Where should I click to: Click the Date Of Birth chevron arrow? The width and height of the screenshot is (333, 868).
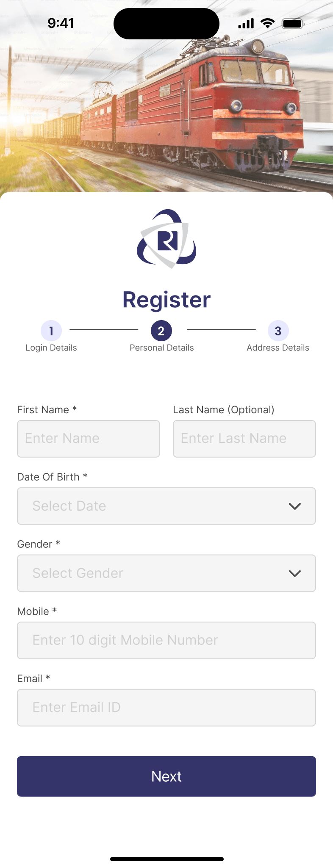[295, 506]
